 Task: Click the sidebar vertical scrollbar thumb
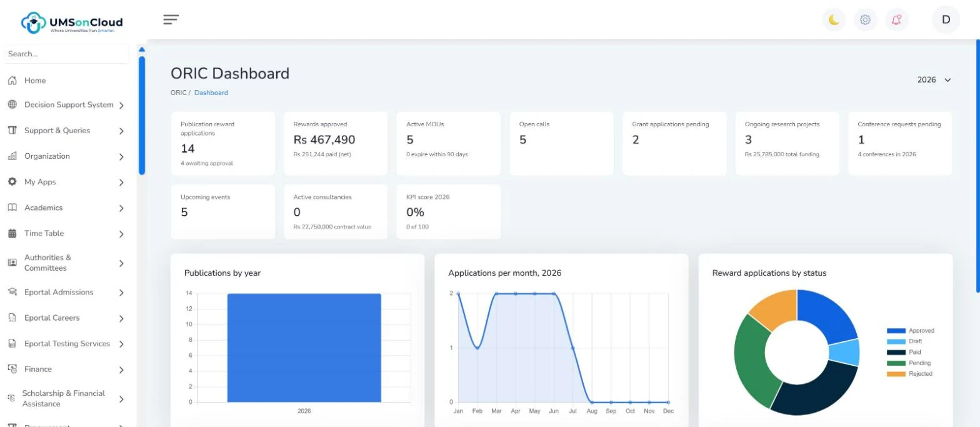[x=142, y=116]
